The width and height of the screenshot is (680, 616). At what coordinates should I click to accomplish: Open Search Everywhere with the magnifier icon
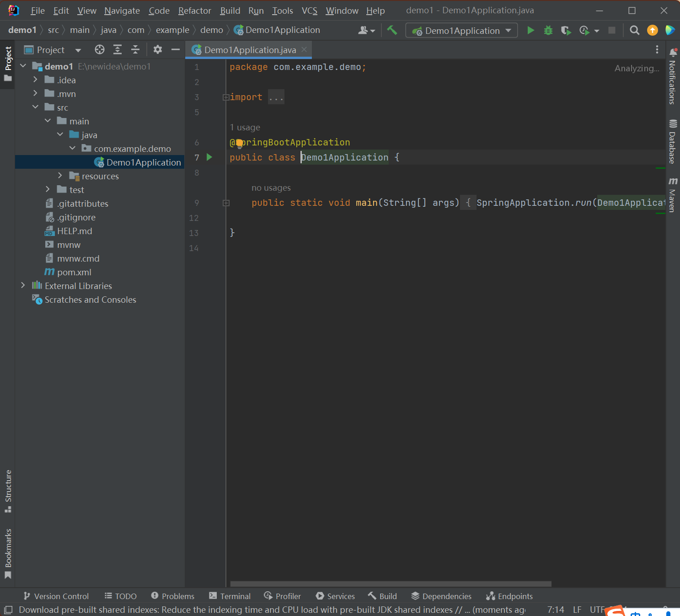tap(634, 30)
